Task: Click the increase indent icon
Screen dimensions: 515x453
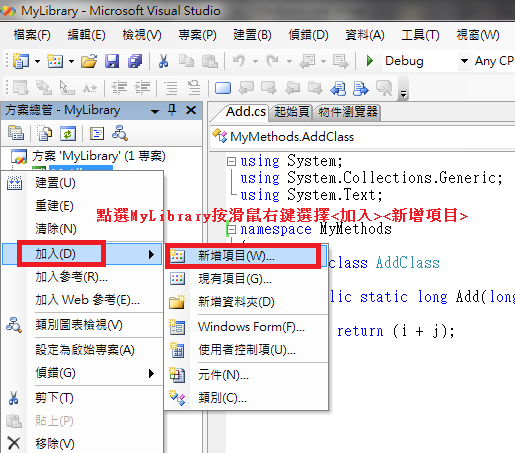Action: (142, 88)
